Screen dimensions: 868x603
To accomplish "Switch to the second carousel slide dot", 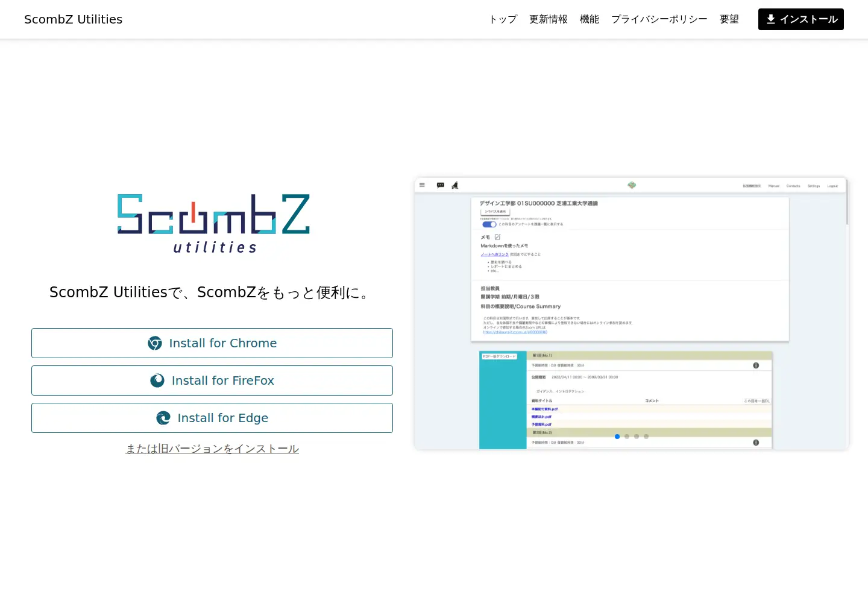I will point(627,437).
